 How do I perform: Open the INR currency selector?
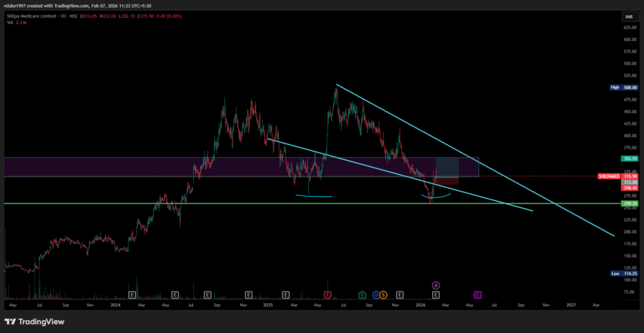point(628,16)
